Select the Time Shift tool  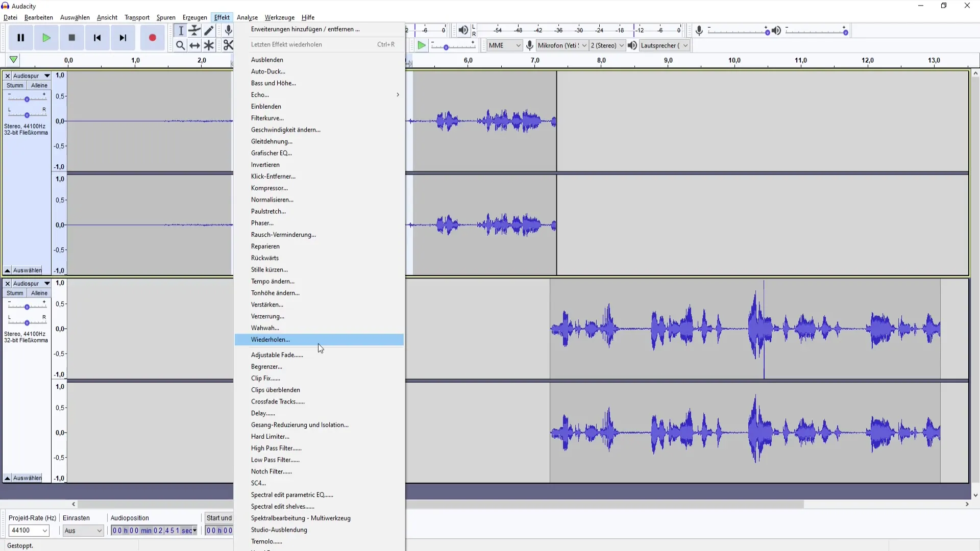(x=194, y=45)
